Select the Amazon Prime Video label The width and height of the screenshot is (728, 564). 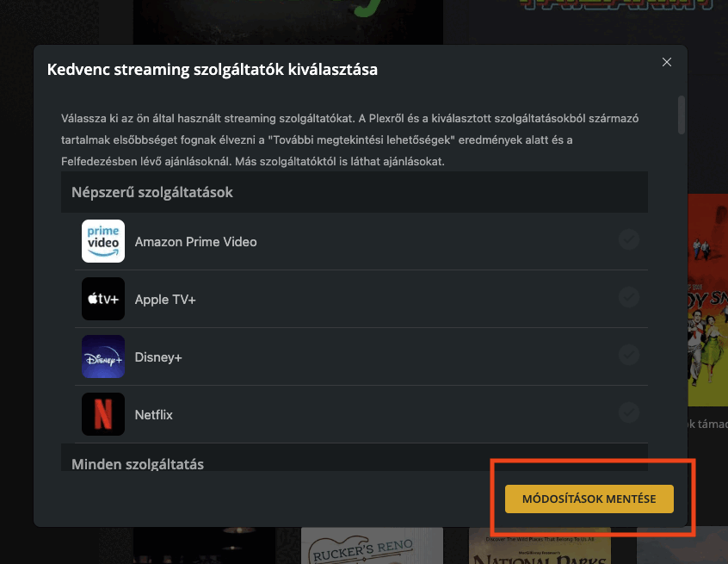[195, 242]
